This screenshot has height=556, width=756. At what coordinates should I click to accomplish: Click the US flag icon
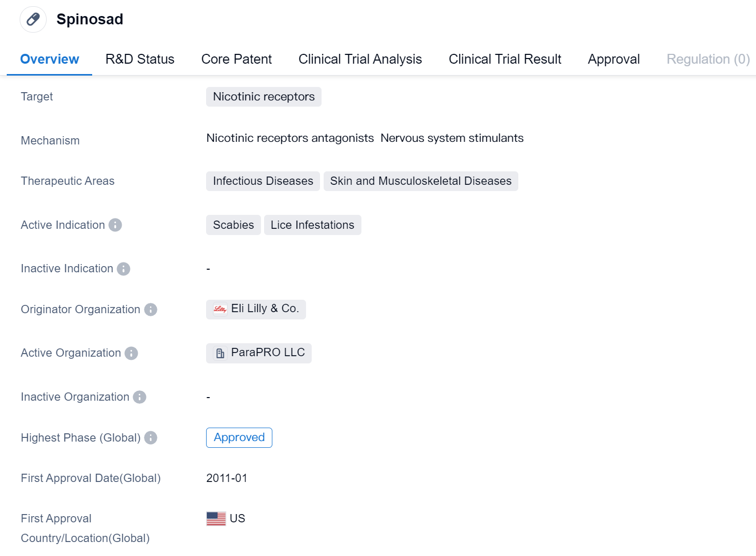[216, 518]
